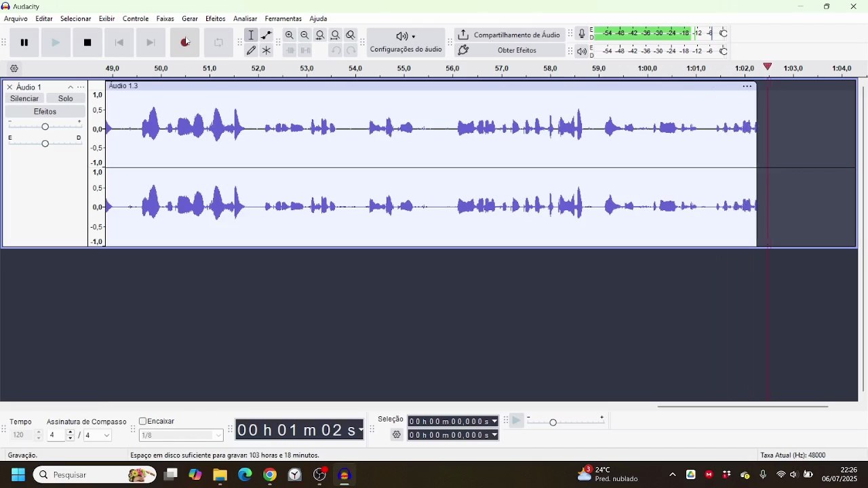Screen dimensions: 868x488
Task: Open clip Áudio 1.3 options dots
Action: click(747, 86)
